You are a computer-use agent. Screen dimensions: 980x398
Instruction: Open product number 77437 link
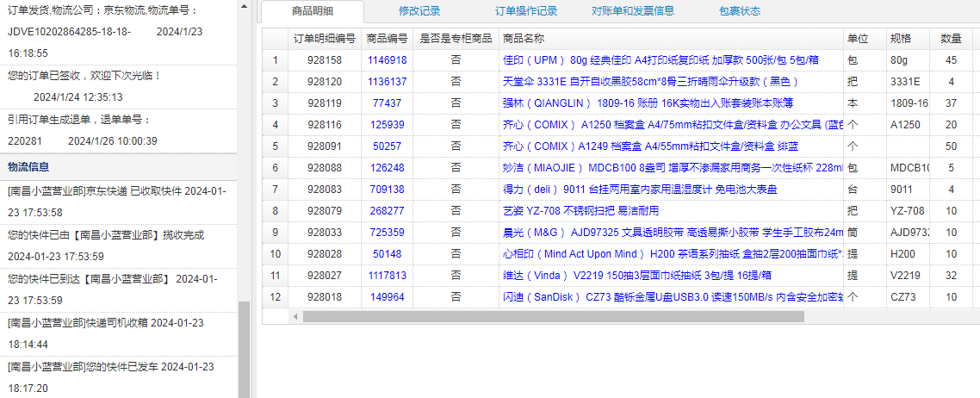(387, 103)
